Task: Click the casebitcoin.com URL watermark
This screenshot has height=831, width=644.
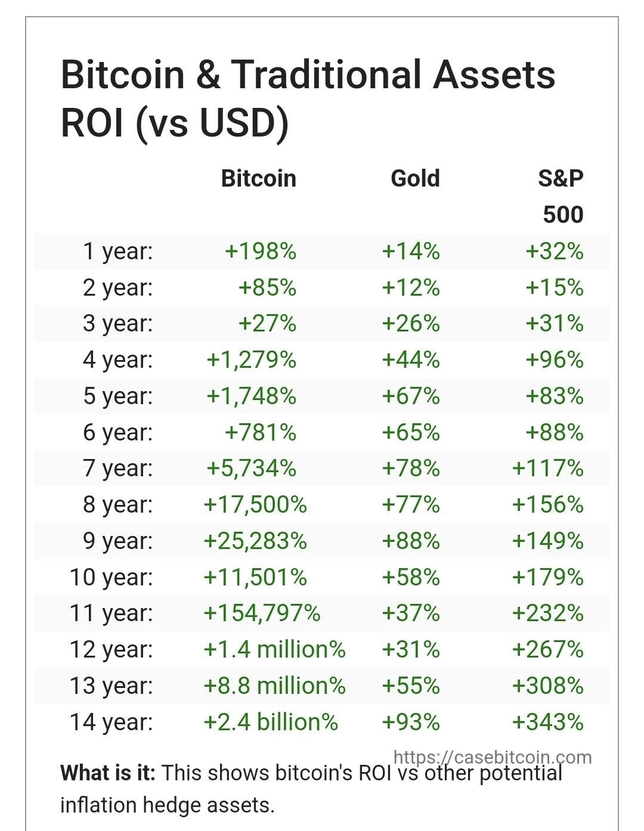Action: coord(493,757)
